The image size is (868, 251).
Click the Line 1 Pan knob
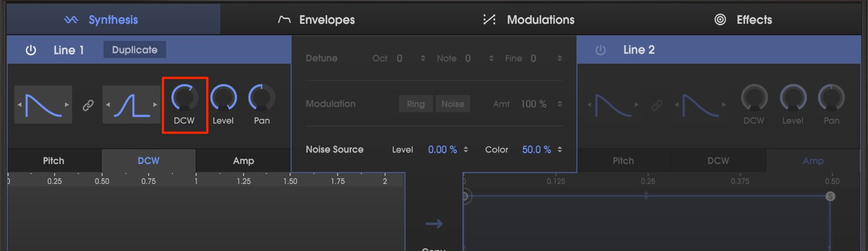click(x=262, y=97)
